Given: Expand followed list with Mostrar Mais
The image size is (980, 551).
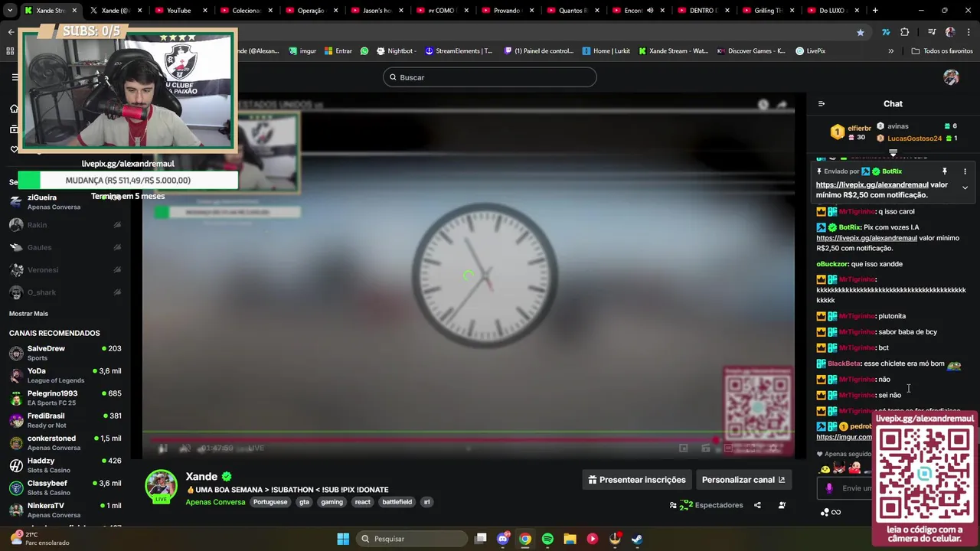Looking at the screenshot, I should click(28, 314).
